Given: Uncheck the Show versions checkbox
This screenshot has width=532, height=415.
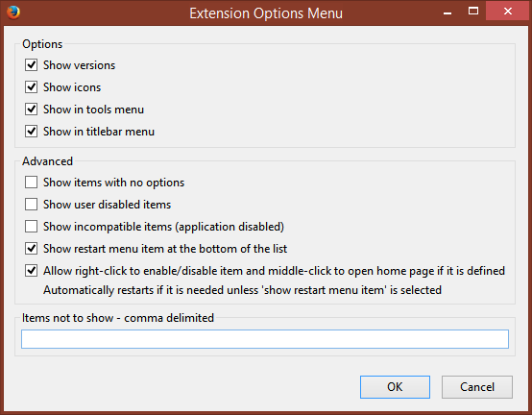Looking at the screenshot, I should point(32,64).
